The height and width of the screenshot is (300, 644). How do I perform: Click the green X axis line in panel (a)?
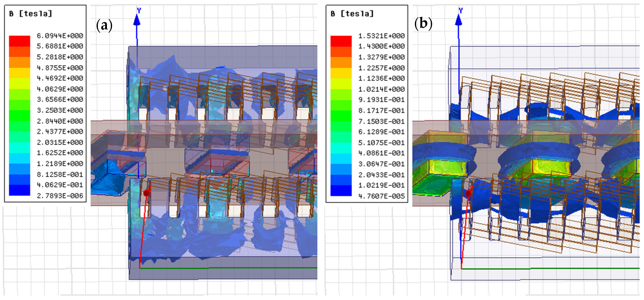tap(225, 268)
